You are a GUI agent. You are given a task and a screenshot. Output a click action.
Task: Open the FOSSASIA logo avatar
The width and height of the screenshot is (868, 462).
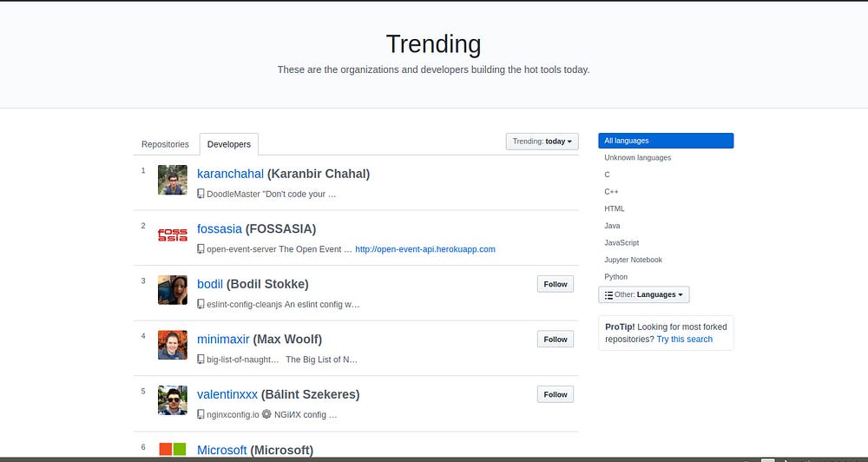tap(173, 234)
